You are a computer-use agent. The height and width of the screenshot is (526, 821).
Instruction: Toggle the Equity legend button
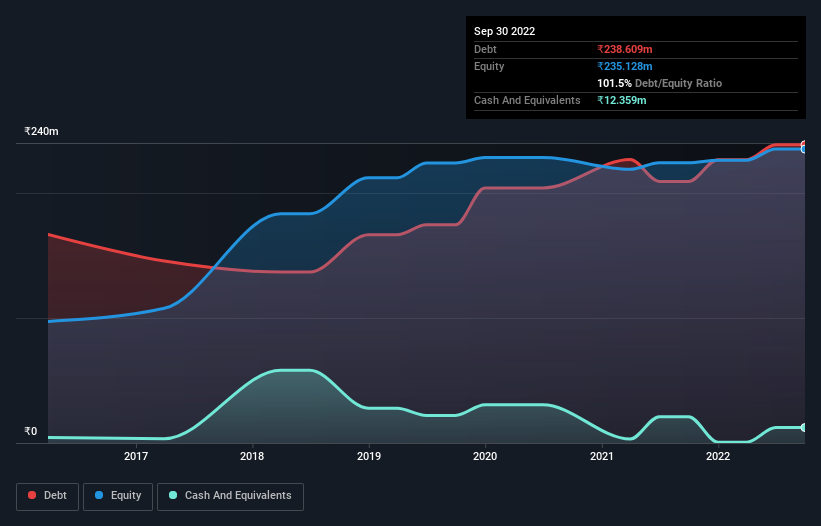click(x=118, y=496)
